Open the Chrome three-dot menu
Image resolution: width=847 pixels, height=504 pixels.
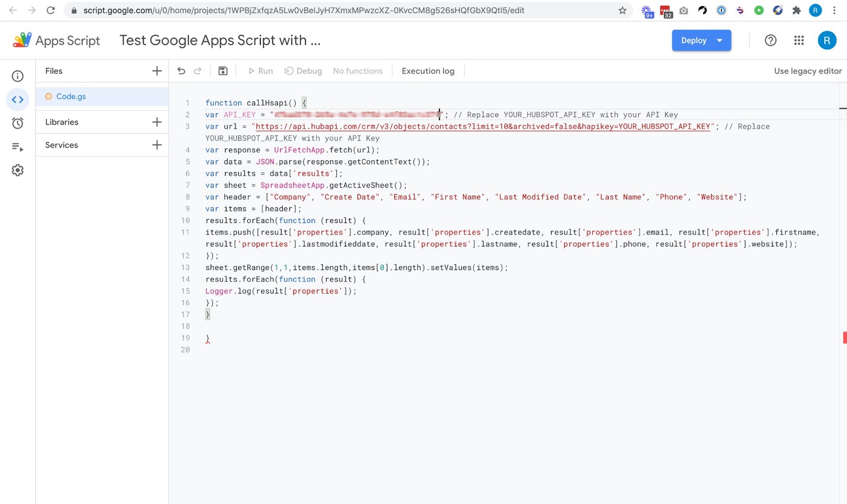[834, 10]
